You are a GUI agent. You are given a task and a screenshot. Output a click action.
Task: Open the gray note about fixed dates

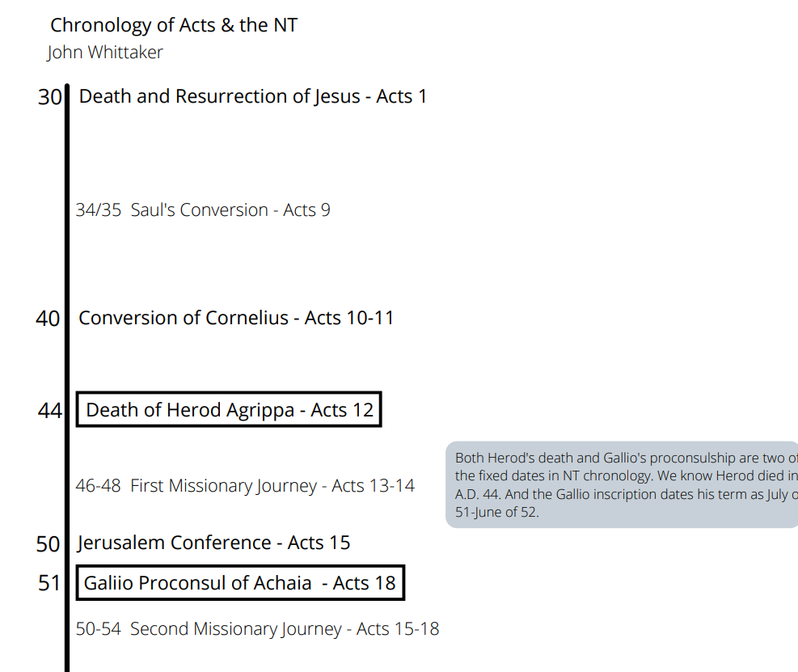(x=621, y=484)
